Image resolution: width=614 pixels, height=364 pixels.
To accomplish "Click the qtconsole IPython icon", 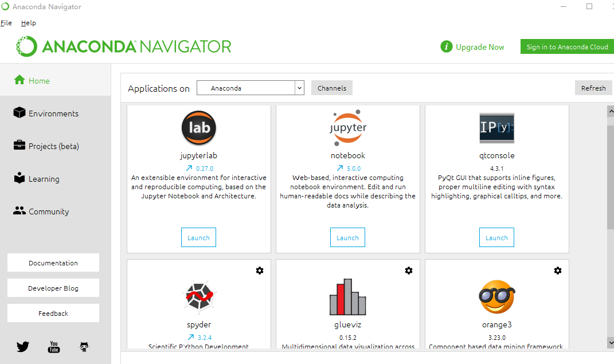I will [496, 128].
